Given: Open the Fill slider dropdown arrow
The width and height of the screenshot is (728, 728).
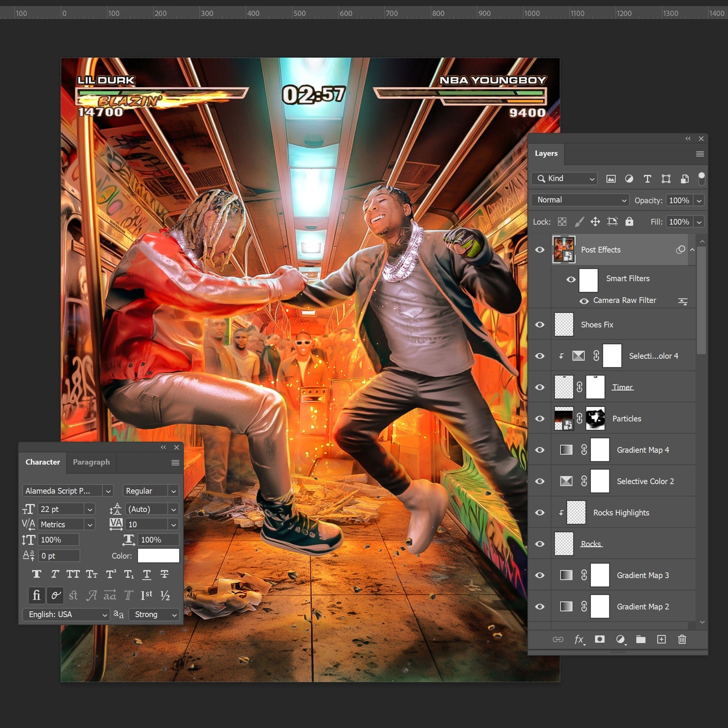Looking at the screenshot, I should click(699, 222).
